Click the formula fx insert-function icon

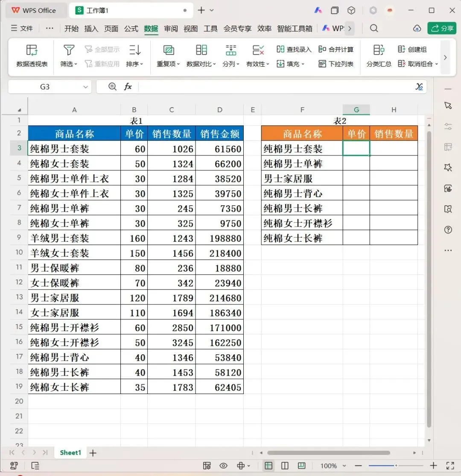(x=128, y=87)
